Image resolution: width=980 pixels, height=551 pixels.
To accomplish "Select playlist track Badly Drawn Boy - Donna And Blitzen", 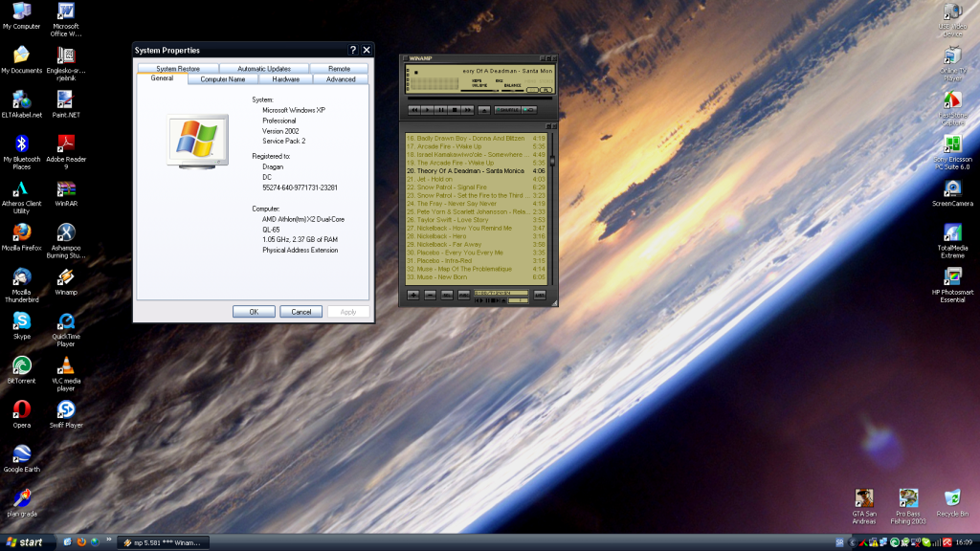I will coord(477,138).
